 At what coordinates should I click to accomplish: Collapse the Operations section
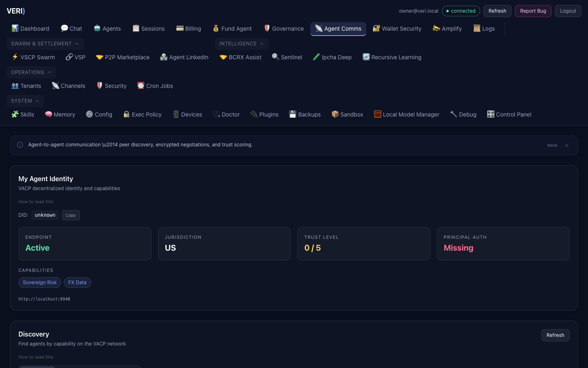click(31, 72)
